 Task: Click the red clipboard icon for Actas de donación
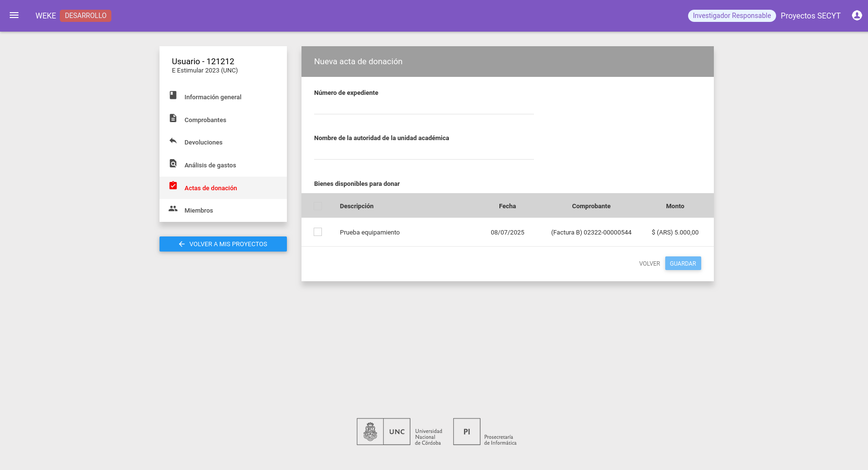(173, 186)
